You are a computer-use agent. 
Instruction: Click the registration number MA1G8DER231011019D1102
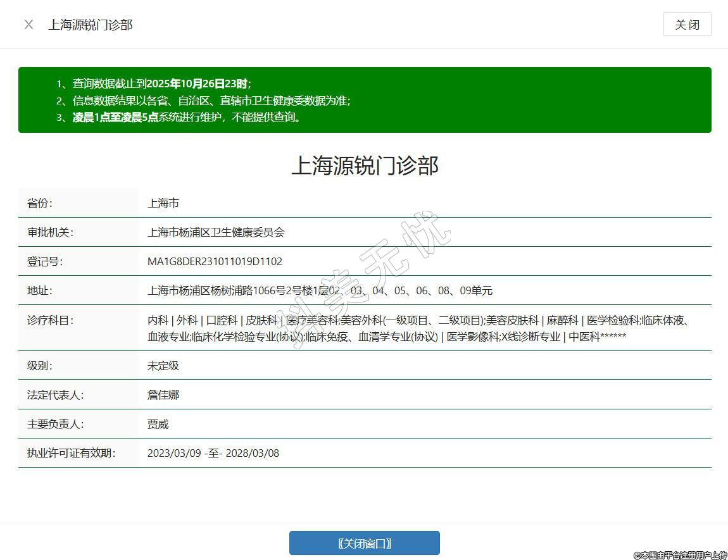tap(215, 261)
